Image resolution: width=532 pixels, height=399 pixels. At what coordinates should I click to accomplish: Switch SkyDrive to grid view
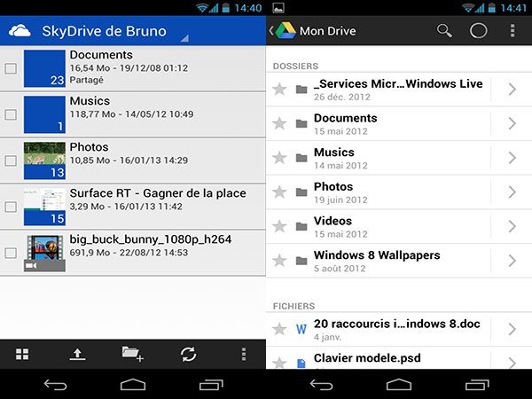click(22, 354)
